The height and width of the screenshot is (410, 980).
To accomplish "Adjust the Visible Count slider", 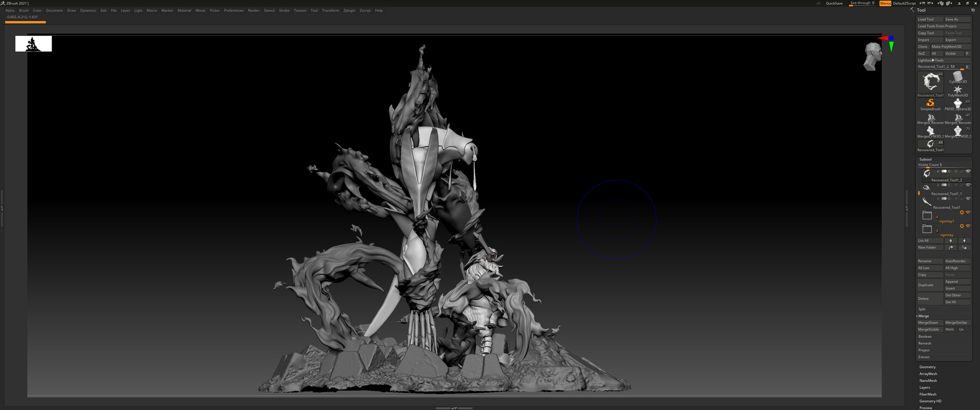I will 944,165.
